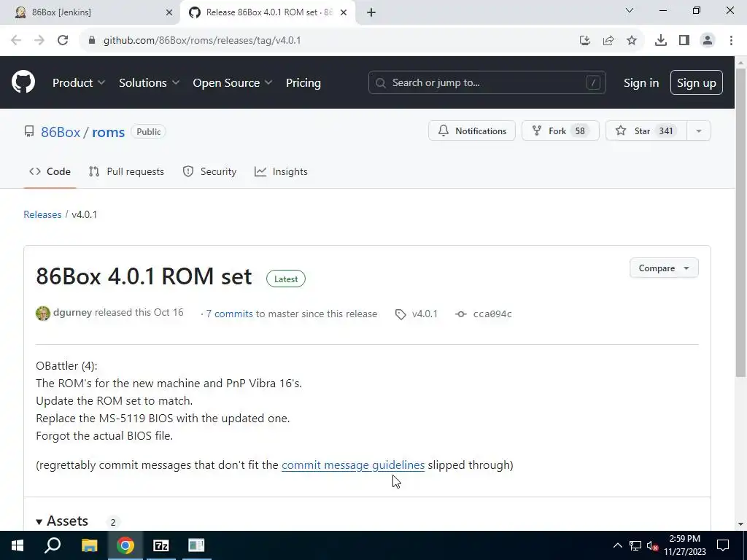Open the 86Box owner link
The height and width of the screenshot is (560, 747).
[x=61, y=132]
